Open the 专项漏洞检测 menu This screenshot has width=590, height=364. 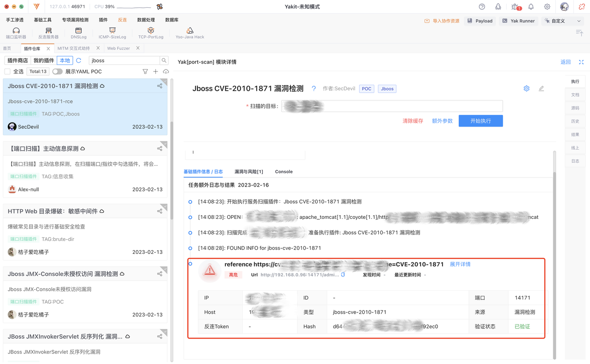[75, 20]
